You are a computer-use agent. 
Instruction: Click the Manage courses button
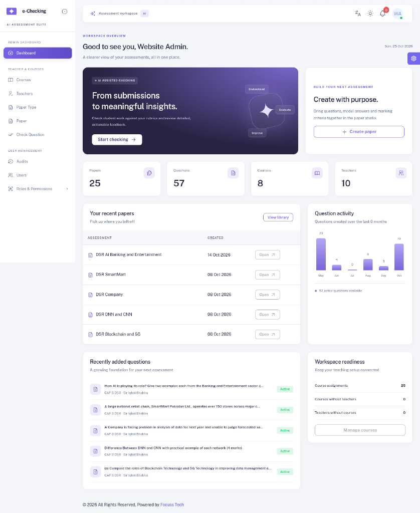coord(360,430)
